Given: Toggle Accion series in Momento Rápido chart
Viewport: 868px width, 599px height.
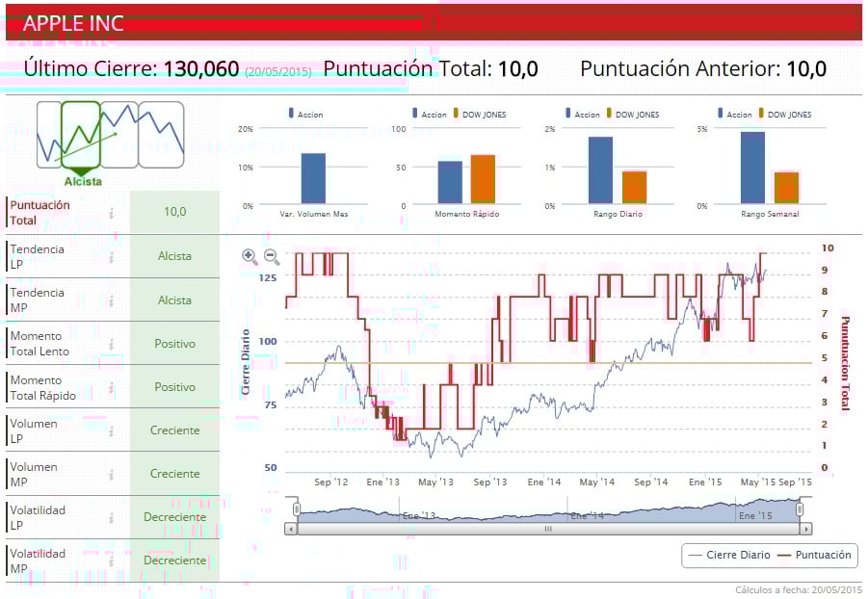Looking at the screenshot, I should (x=429, y=114).
